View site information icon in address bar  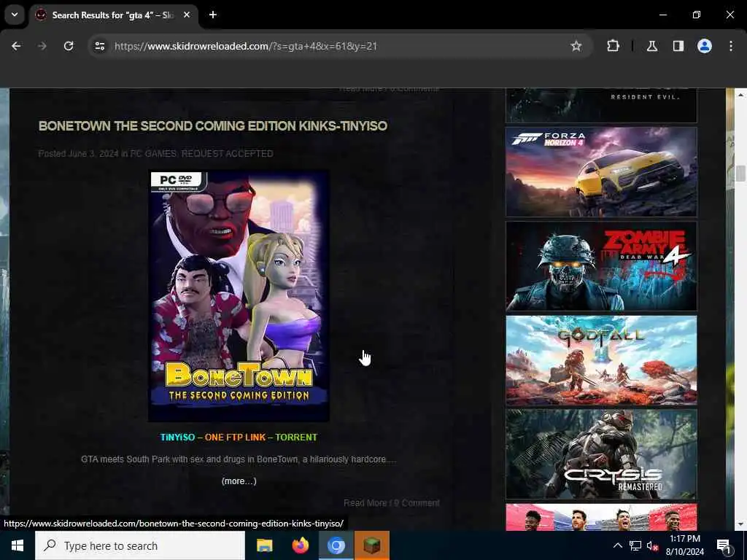(99, 46)
